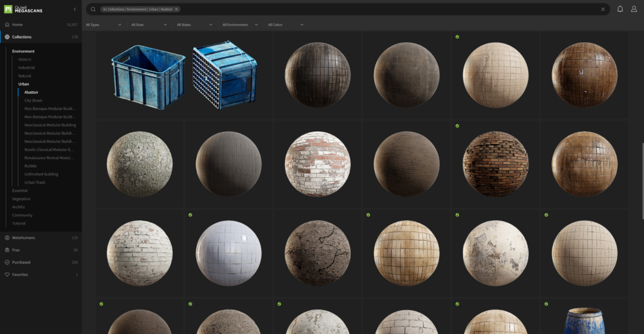
Task: Clear the search bar with the X icon
Action: 603,9
